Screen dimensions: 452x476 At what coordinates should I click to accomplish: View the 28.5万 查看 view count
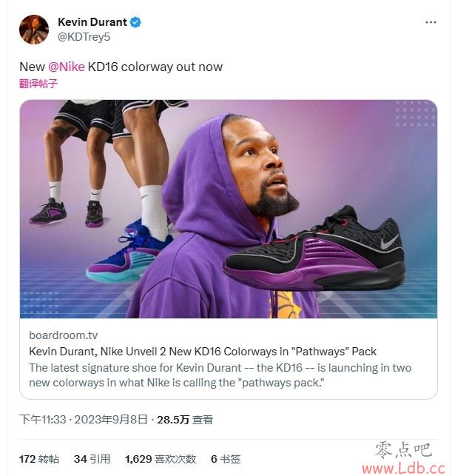pyautogui.click(x=185, y=420)
